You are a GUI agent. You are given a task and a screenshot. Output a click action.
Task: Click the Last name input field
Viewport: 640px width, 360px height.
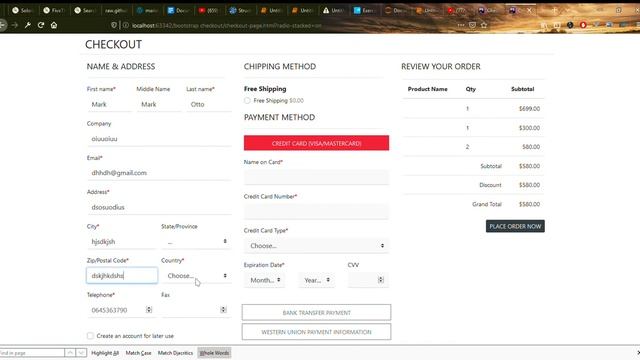tap(209, 104)
